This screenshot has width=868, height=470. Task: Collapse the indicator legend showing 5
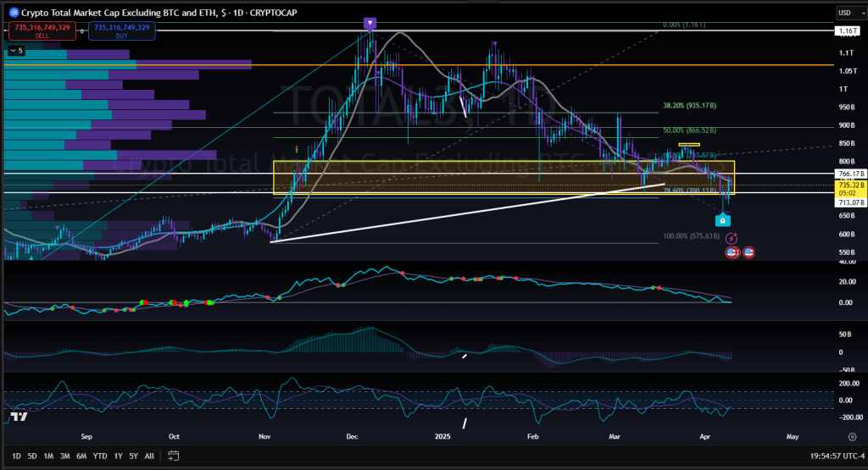[x=16, y=50]
